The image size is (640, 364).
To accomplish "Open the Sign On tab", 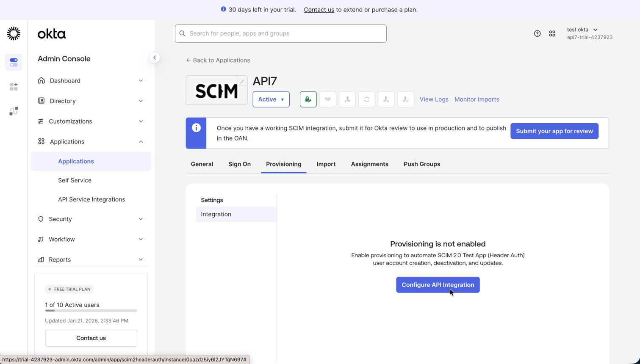I will click(x=239, y=164).
